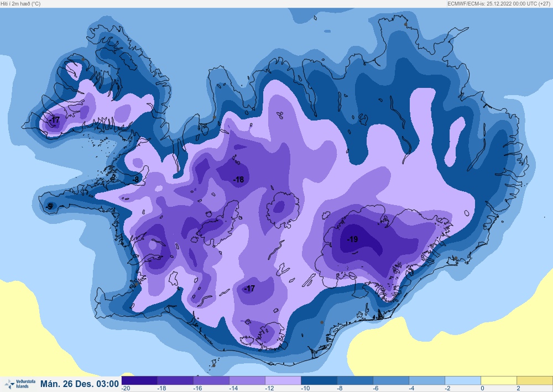Click the -17 label in south Iceland

(249, 289)
